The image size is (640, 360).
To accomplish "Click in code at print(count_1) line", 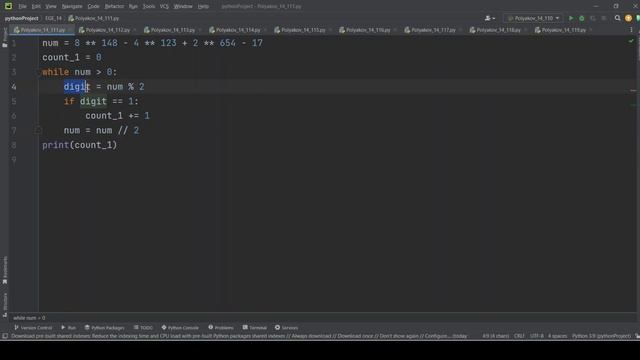I will [80, 145].
